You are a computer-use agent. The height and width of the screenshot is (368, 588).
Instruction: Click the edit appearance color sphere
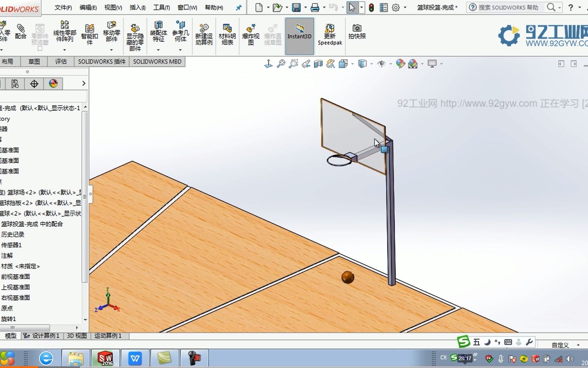[400, 64]
